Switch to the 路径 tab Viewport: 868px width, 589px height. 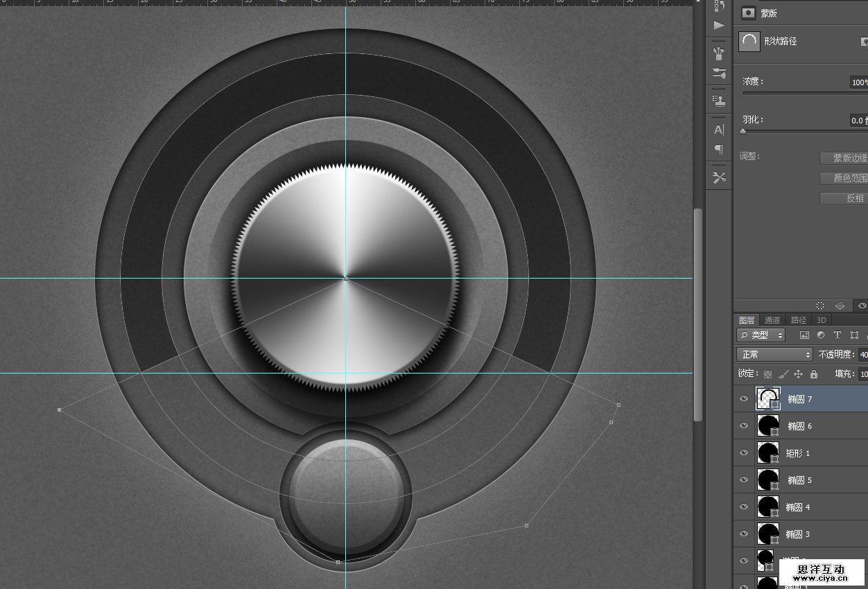click(799, 320)
